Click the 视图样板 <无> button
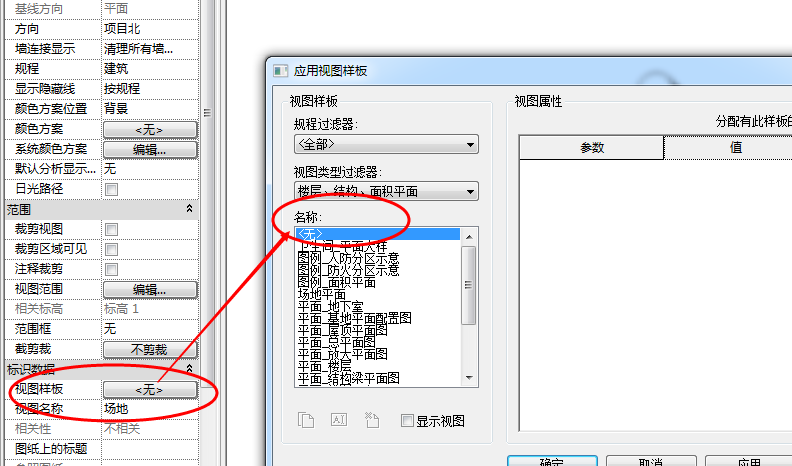 click(150, 389)
